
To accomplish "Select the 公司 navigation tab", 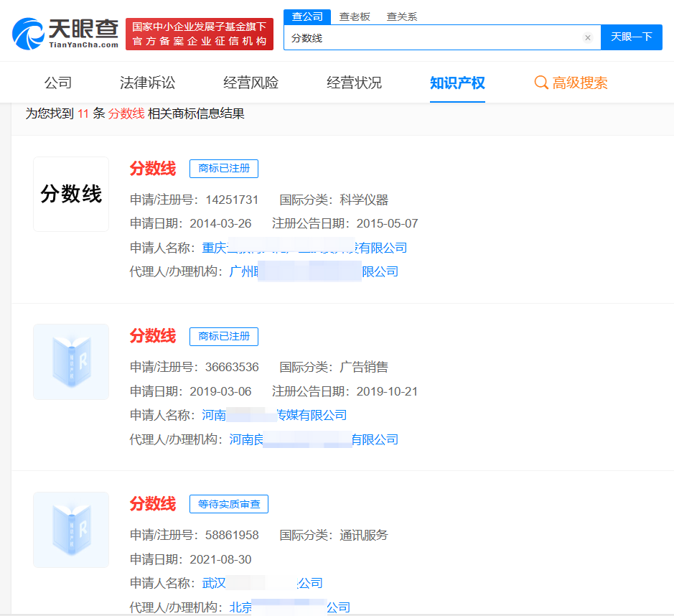I will pyautogui.click(x=57, y=83).
